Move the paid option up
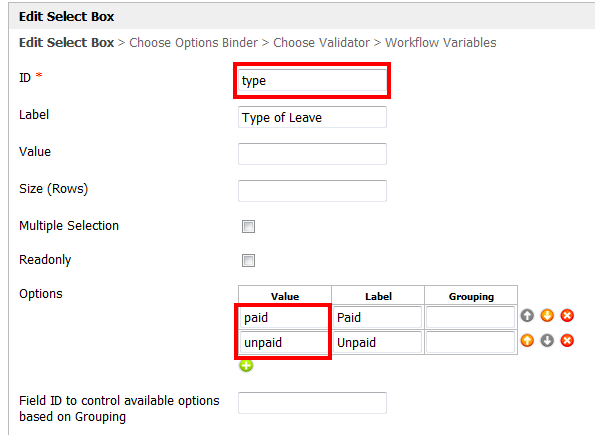Image resolution: width=595 pixels, height=435 pixels. click(x=527, y=315)
